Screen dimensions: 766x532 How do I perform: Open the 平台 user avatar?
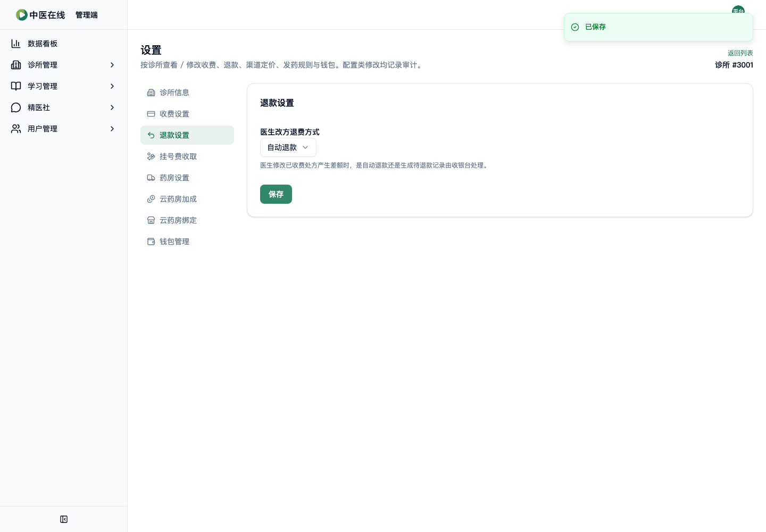[738, 10]
